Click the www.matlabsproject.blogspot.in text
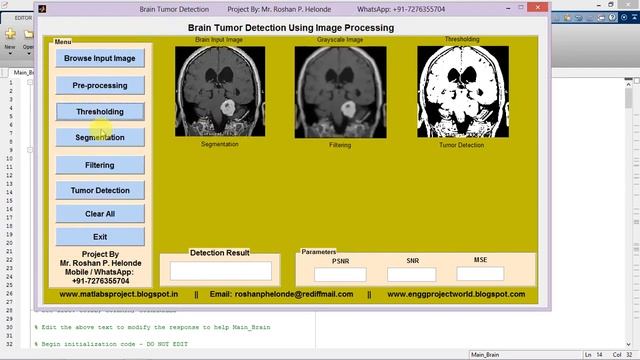Viewport: 640px width, 360px height. coord(118,294)
